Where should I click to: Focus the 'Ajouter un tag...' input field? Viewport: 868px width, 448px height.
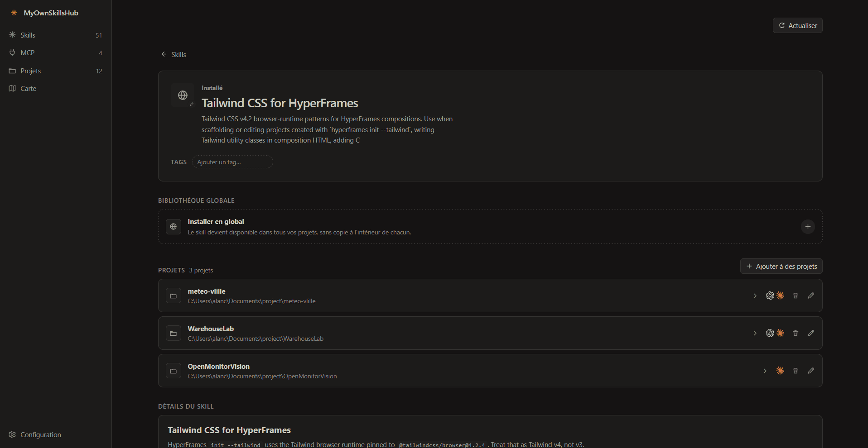click(232, 162)
